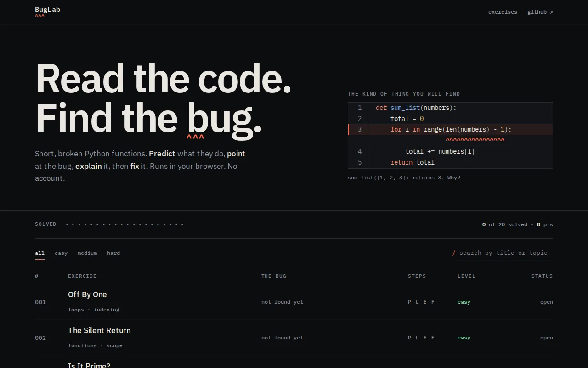Click the STATUS column header
Viewport: 588px width, 368px height.
pyautogui.click(x=542, y=276)
